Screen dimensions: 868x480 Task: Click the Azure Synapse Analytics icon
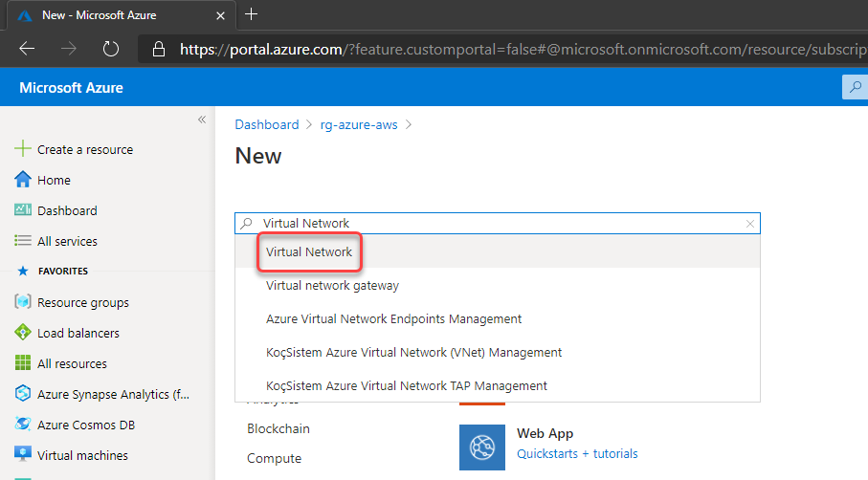[x=23, y=393]
